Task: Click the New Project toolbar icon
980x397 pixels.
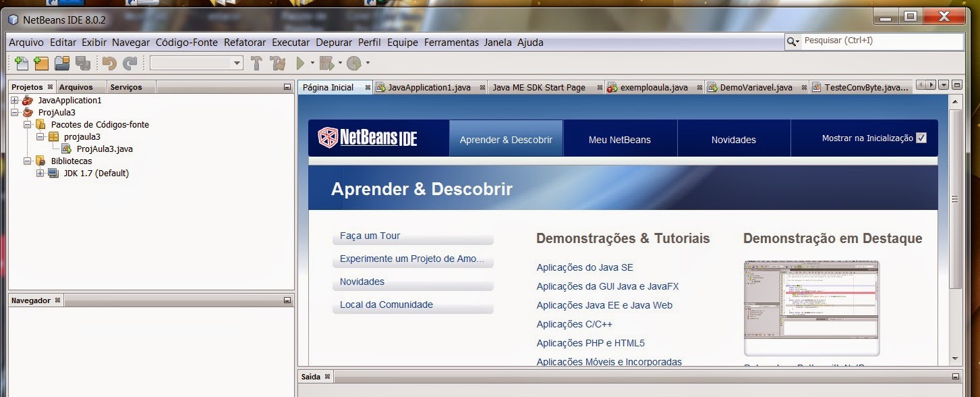Action: point(41,63)
